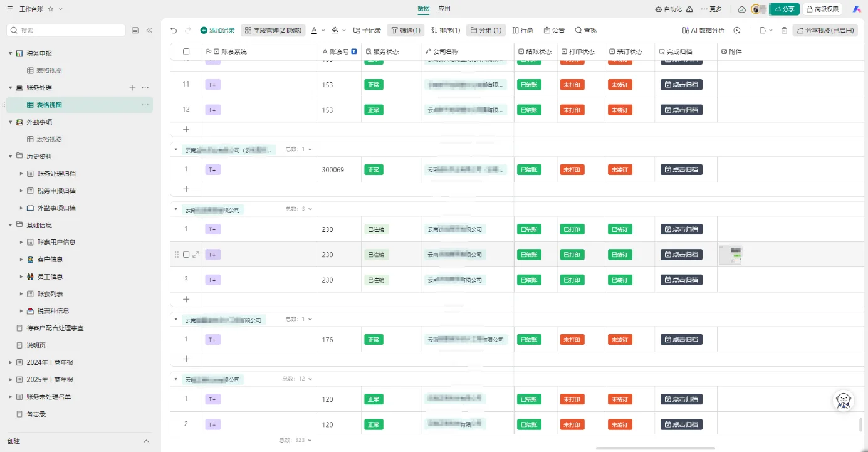
Task: Check the row checkbox for the hovered 230 record
Action: [x=186, y=255]
